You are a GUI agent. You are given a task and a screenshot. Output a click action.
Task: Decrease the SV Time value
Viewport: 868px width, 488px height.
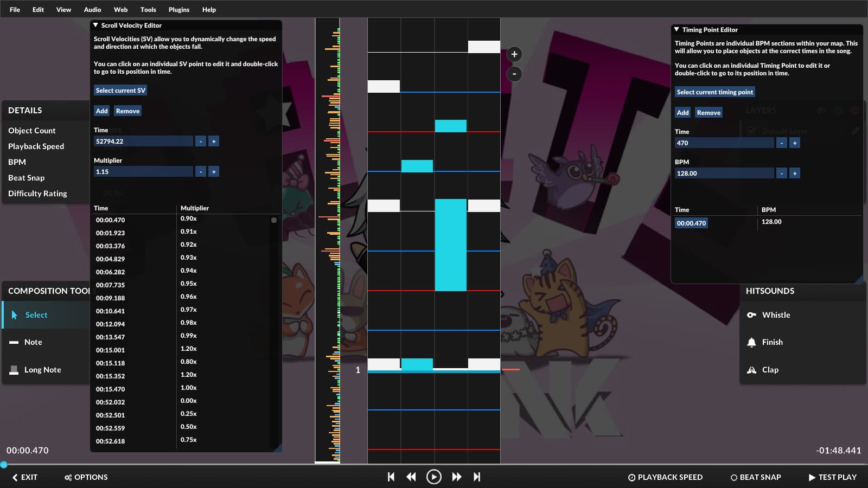[201, 142]
